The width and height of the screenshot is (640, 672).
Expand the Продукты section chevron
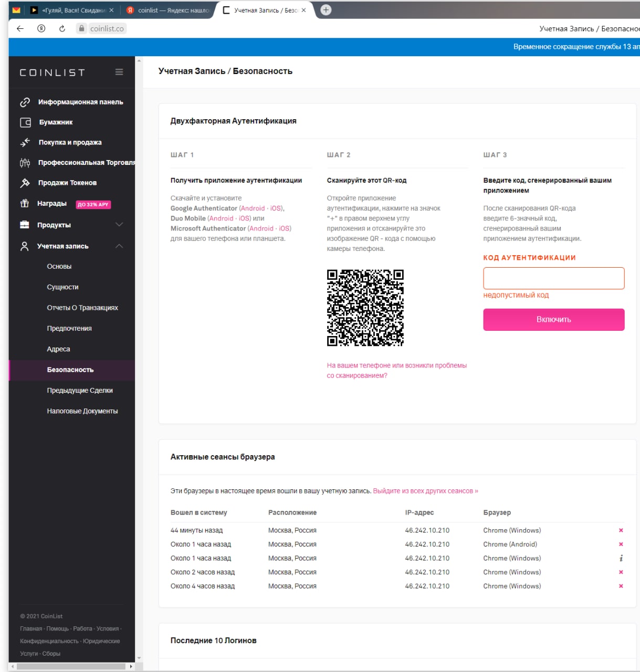[x=119, y=225]
